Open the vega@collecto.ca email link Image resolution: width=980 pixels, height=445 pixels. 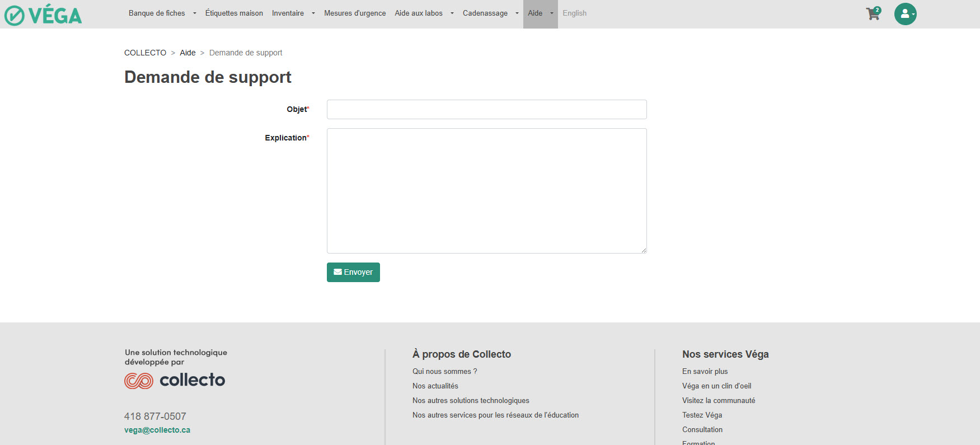[x=157, y=430]
